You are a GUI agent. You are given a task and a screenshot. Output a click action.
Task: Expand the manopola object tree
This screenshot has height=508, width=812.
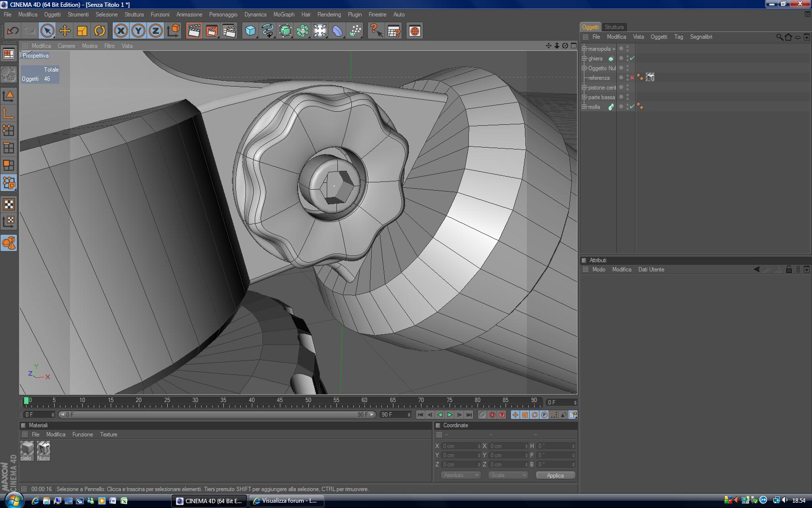click(x=584, y=49)
